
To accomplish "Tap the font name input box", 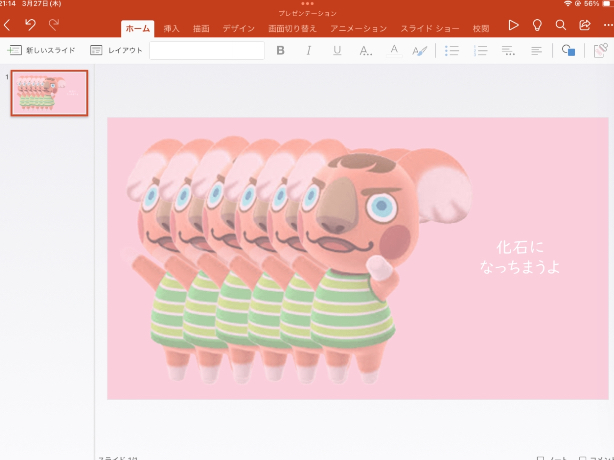I will click(207, 51).
